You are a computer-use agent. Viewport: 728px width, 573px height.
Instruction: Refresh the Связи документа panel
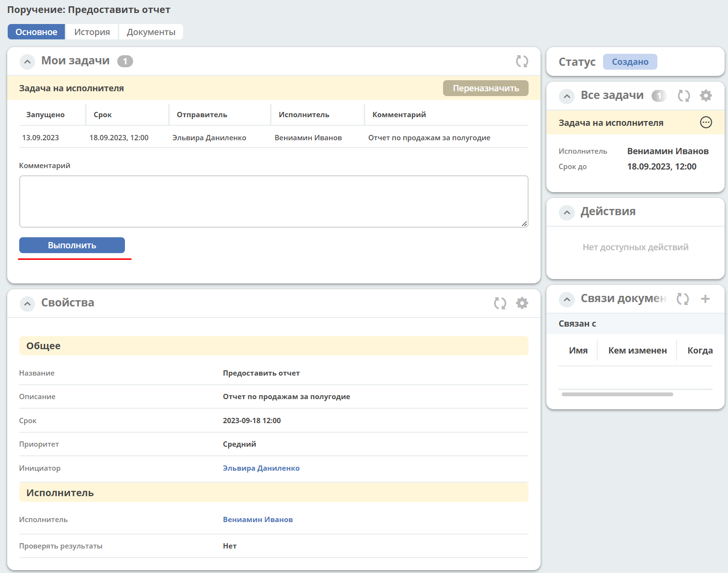click(683, 299)
